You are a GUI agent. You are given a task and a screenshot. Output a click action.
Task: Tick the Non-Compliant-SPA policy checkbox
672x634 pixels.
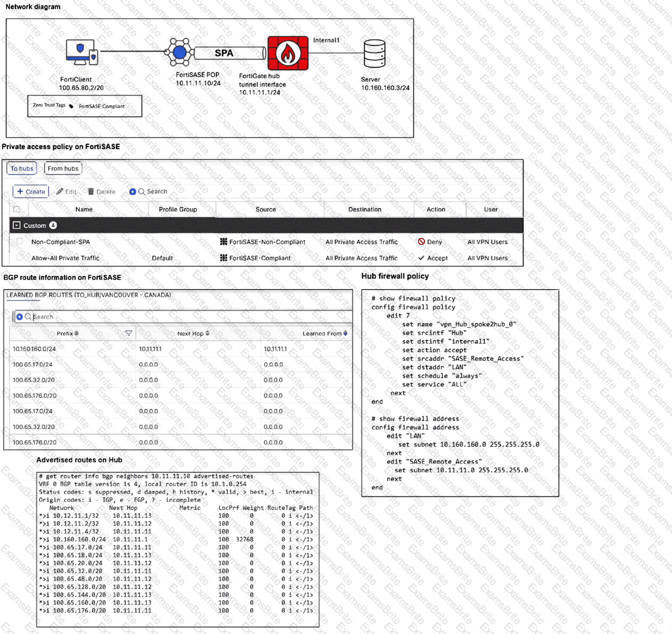point(20,242)
